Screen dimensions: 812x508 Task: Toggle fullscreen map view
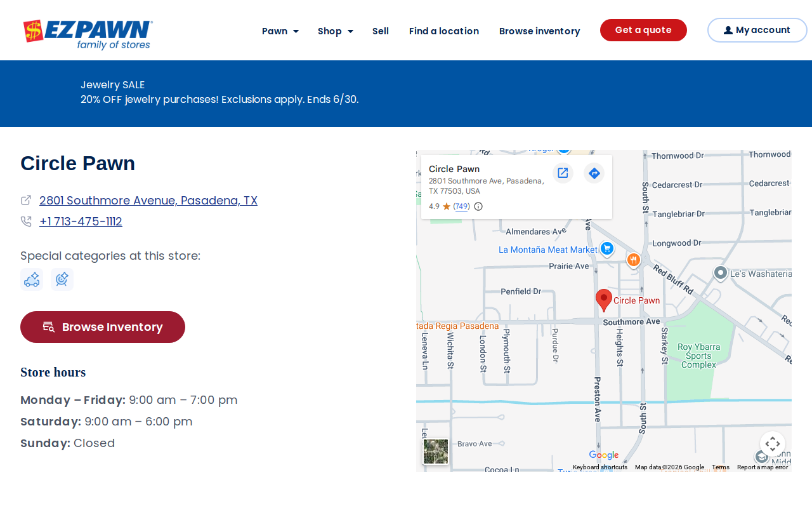773,444
